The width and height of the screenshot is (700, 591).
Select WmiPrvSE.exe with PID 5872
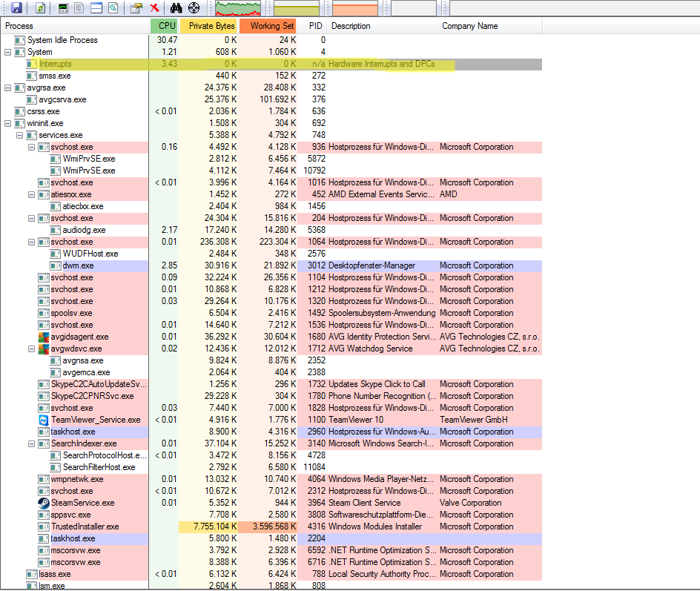click(89, 159)
